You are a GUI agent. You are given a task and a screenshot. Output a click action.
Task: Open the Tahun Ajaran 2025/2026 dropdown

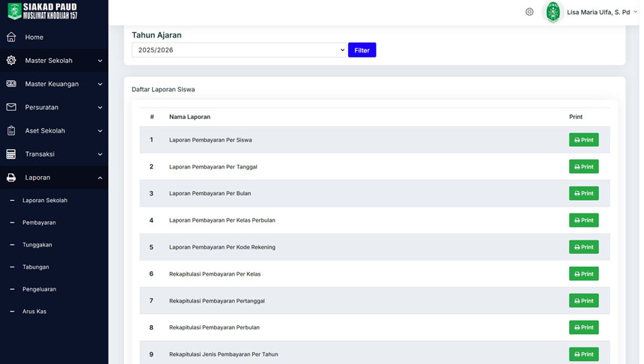tap(239, 50)
